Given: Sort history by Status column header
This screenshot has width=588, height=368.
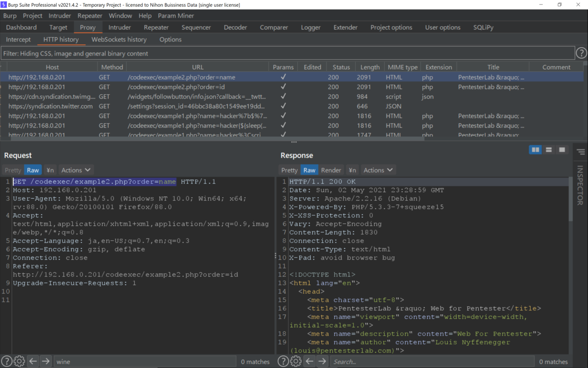Looking at the screenshot, I should 341,67.
